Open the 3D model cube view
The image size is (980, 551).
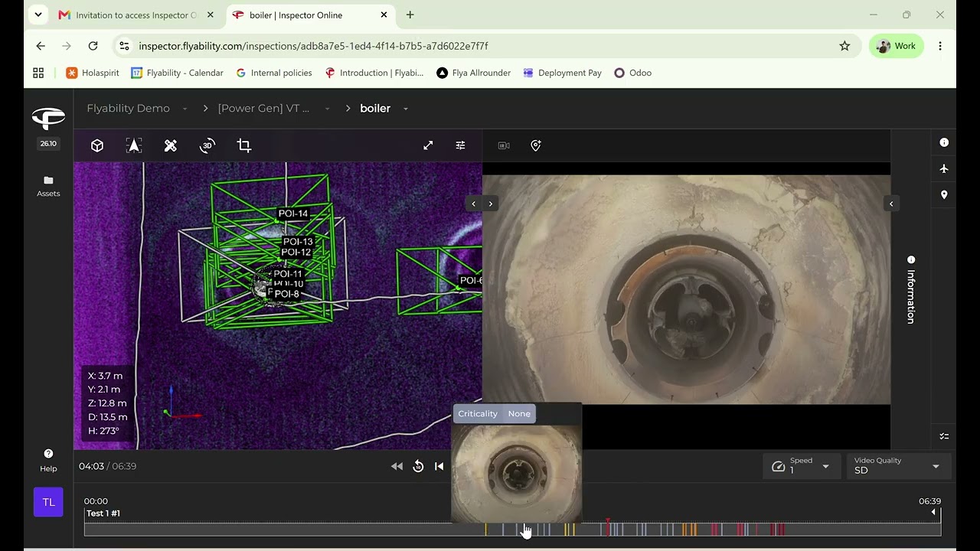pos(97,145)
